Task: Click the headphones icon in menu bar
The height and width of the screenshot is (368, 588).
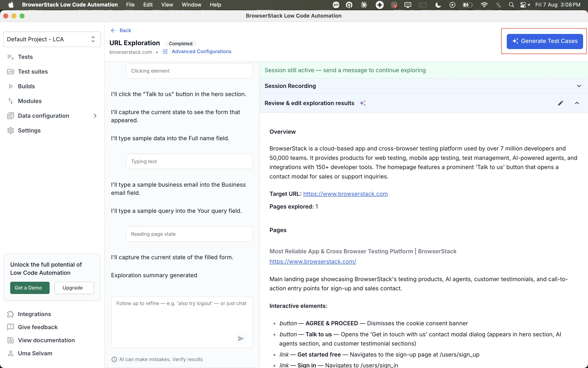Action: (349, 5)
